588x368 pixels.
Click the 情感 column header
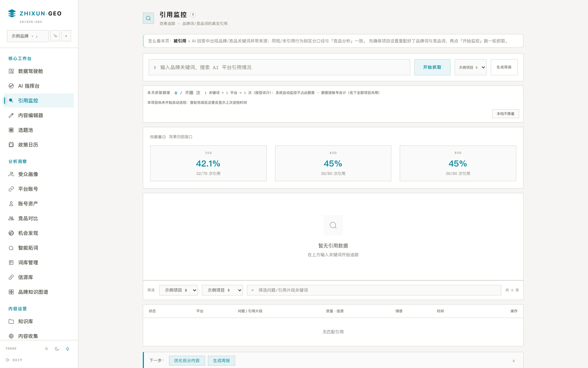coord(399,311)
